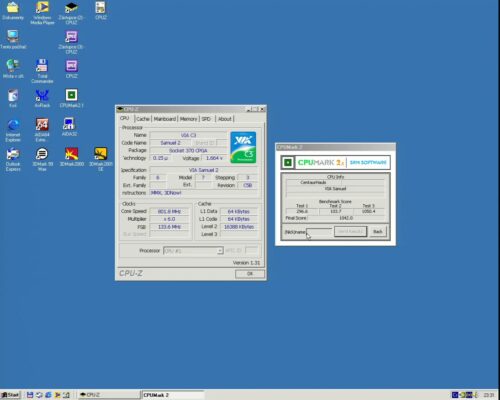The width and height of the screenshot is (500, 400).
Task: Click the Level 2 cache value 16388 KBytes
Action: point(239,227)
